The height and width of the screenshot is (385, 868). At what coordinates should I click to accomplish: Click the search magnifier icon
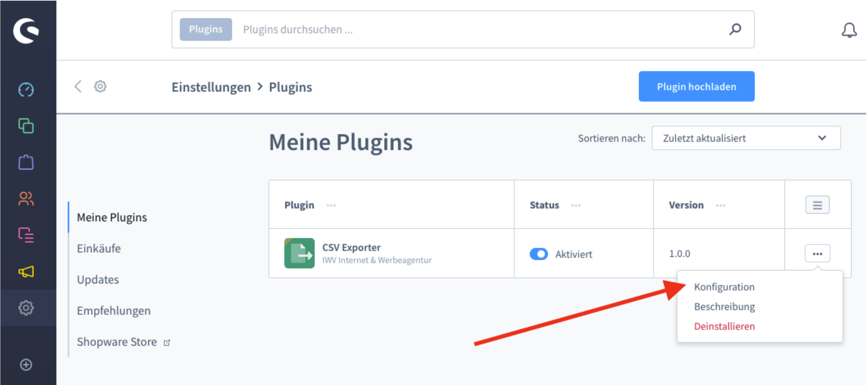coord(735,29)
